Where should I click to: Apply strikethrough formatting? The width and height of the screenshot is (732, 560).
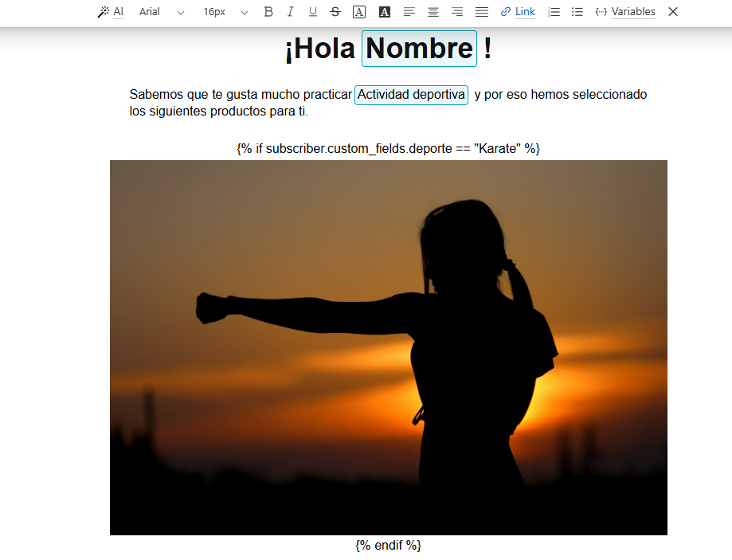[x=335, y=12]
